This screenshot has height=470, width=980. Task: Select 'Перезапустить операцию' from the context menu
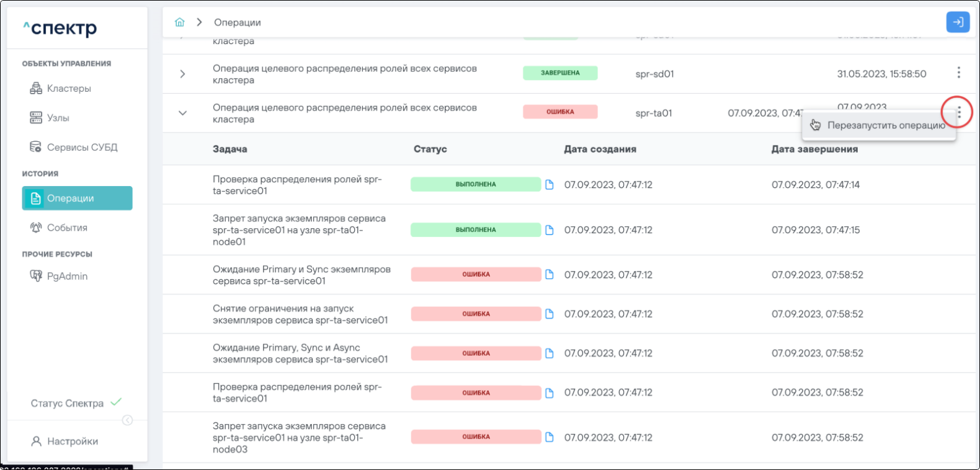885,126
